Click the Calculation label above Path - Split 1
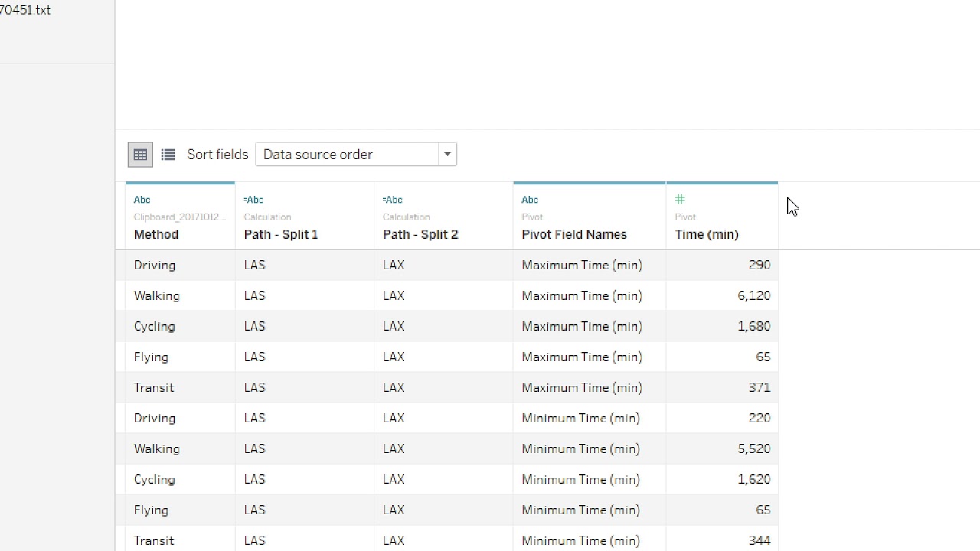 267,217
